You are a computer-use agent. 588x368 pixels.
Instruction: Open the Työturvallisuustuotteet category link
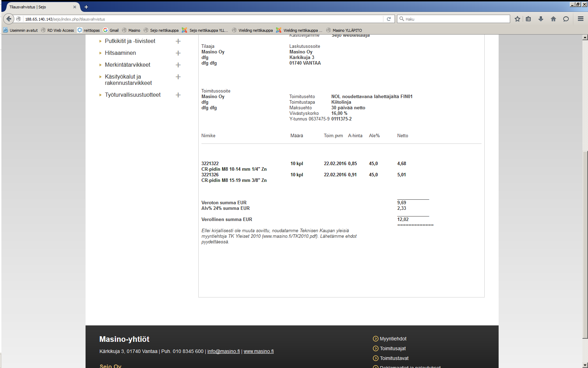click(x=133, y=95)
